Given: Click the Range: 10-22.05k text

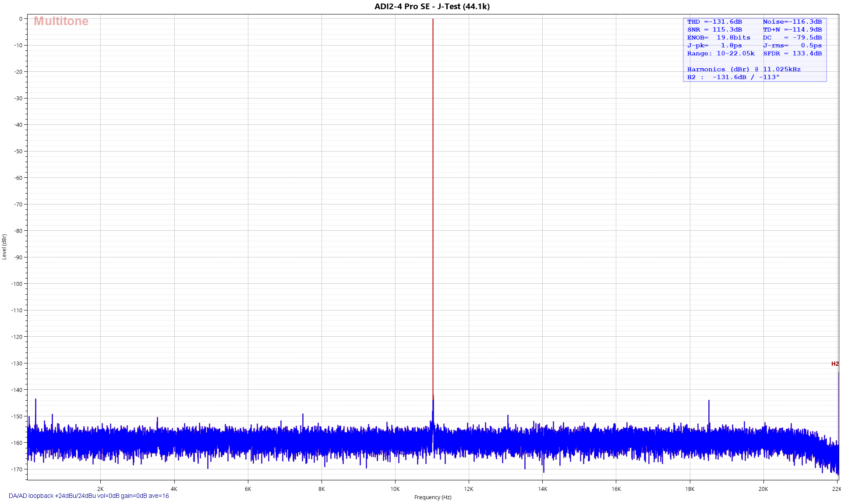Looking at the screenshot, I should point(721,53).
